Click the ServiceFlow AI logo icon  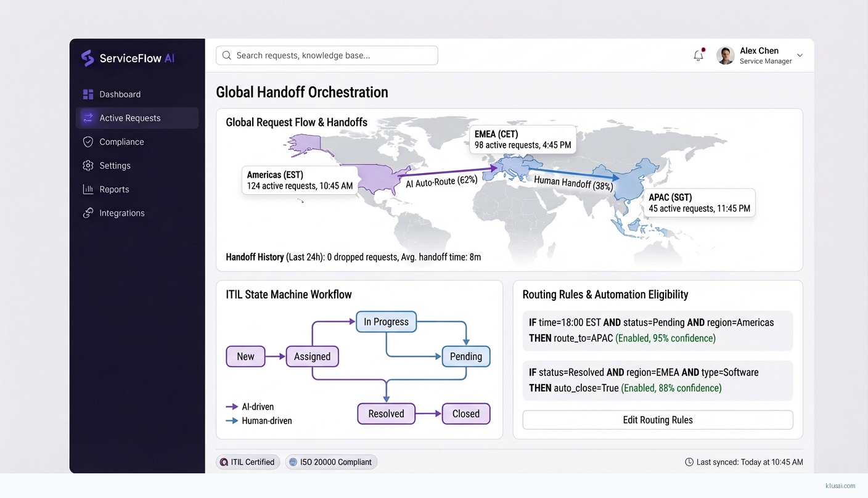click(88, 58)
